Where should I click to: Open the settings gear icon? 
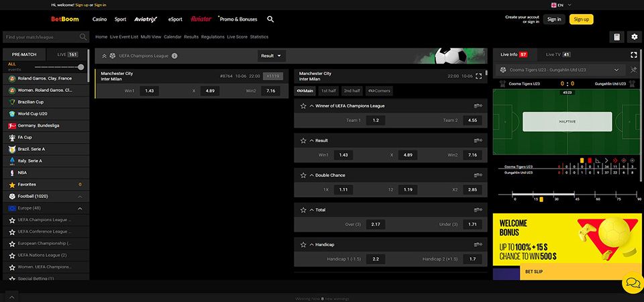pos(635,37)
